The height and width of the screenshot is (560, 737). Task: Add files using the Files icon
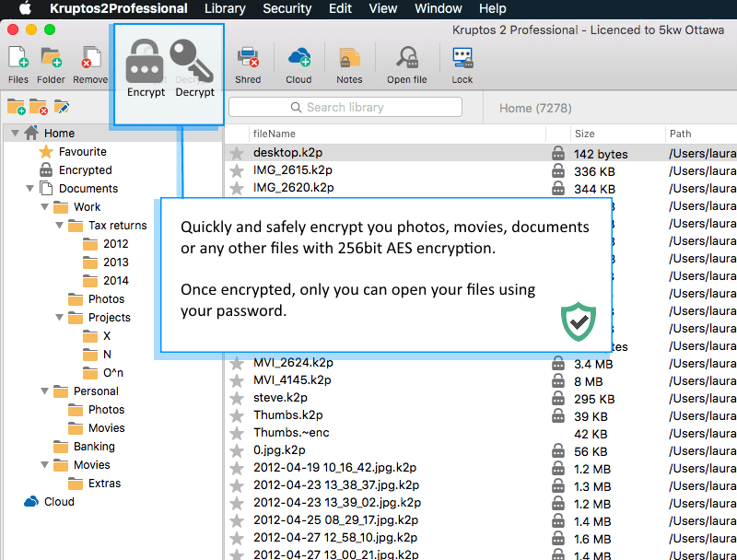pos(18,60)
